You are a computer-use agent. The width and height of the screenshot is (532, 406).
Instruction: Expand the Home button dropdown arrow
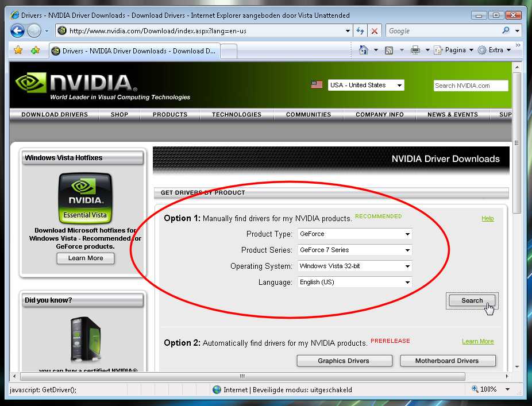[x=376, y=50]
